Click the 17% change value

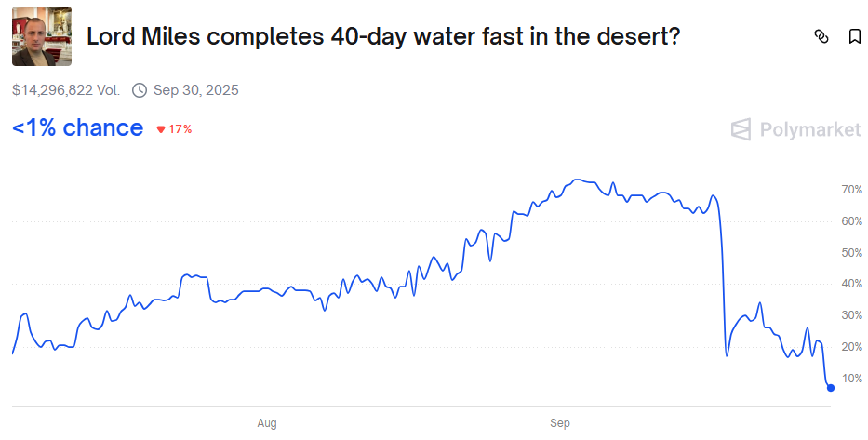(x=180, y=129)
